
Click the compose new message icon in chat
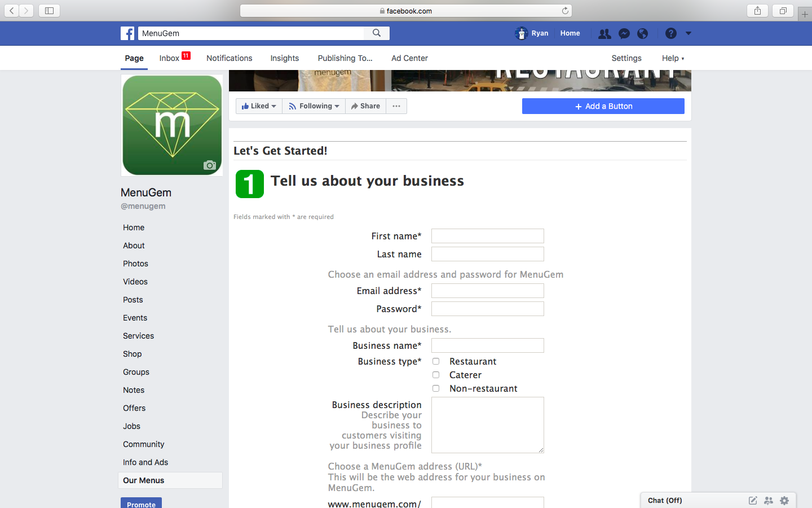pos(753,501)
